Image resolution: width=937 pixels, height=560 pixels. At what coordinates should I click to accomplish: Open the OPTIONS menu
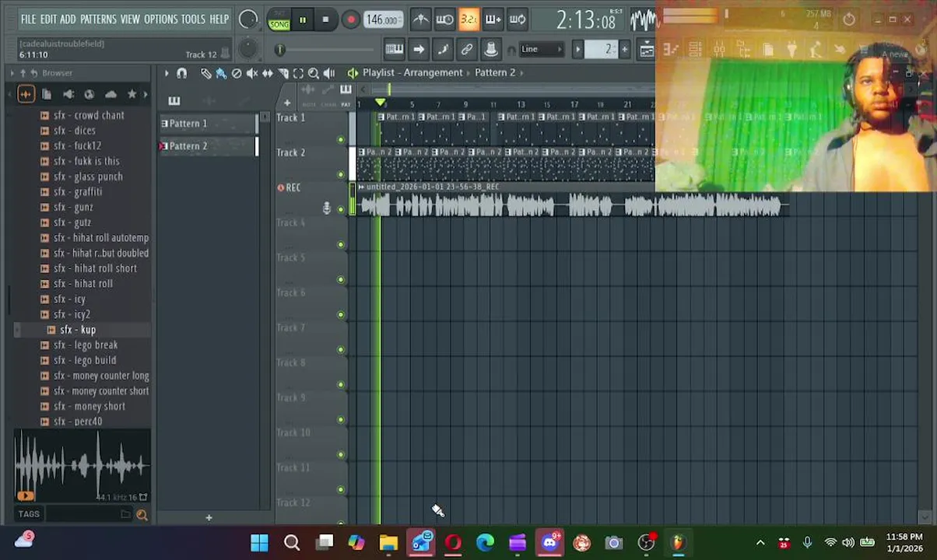[161, 19]
